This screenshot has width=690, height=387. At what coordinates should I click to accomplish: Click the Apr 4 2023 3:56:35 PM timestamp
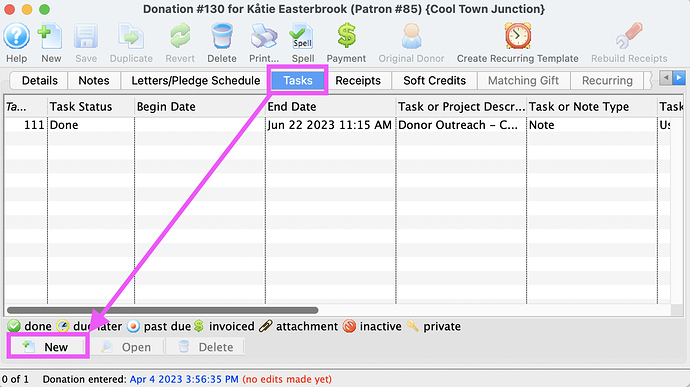click(184, 379)
